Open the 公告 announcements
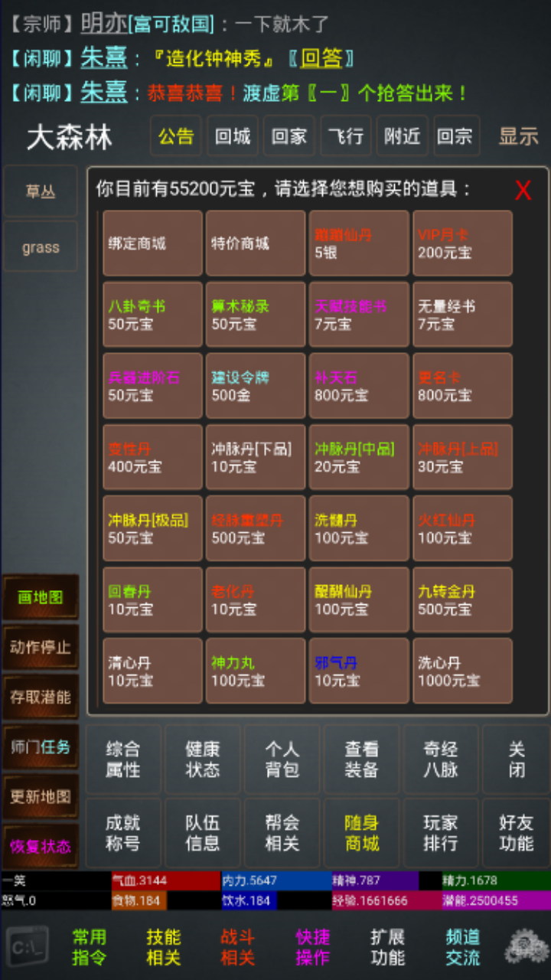 176,136
